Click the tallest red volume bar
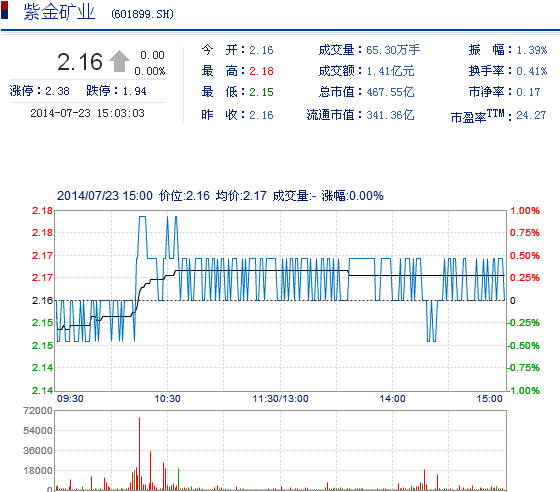This screenshot has height=492, width=560. [x=139, y=453]
